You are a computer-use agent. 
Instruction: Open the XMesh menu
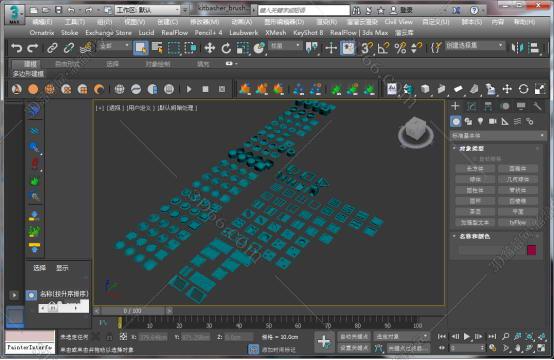[x=276, y=33]
